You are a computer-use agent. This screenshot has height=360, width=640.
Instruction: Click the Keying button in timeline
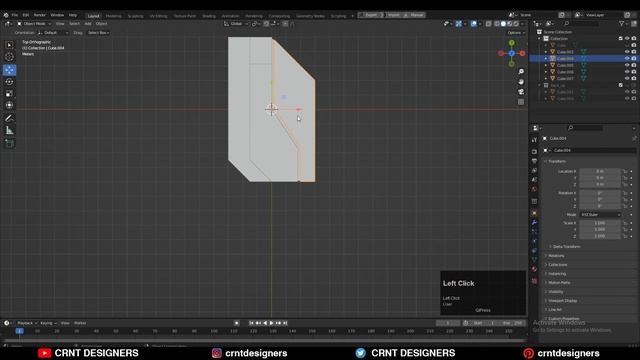click(x=48, y=323)
